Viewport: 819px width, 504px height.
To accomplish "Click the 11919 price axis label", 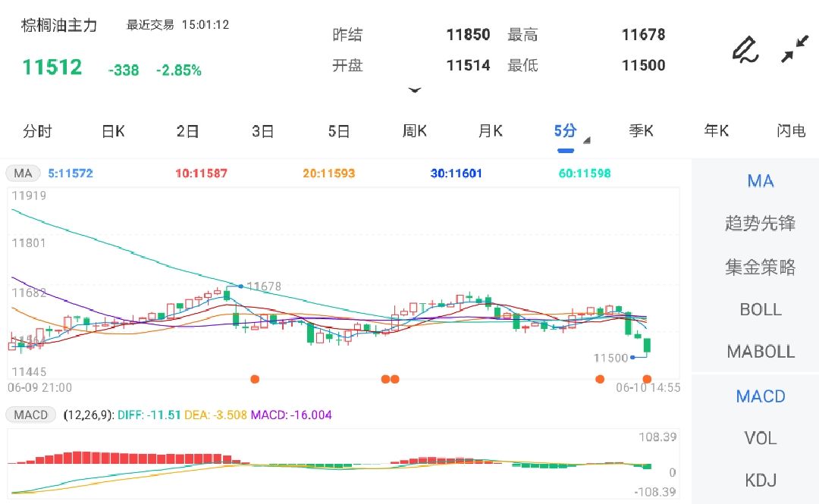I will 29,196.
